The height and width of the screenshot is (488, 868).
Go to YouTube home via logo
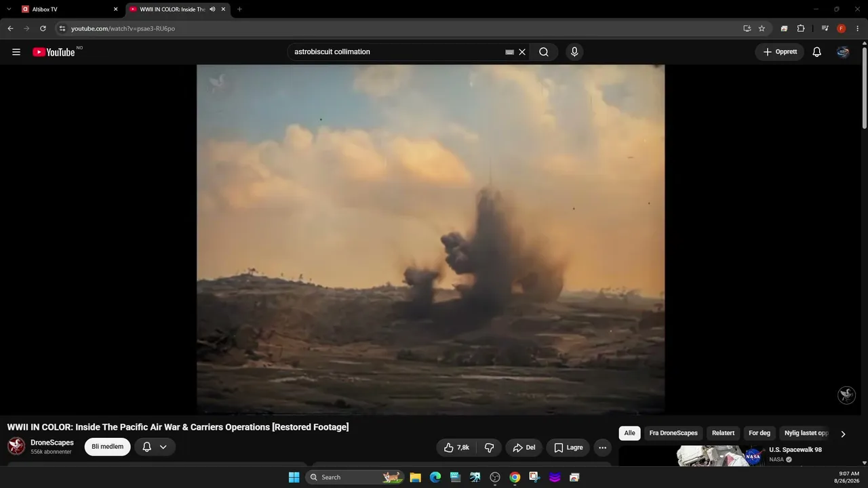(x=54, y=52)
